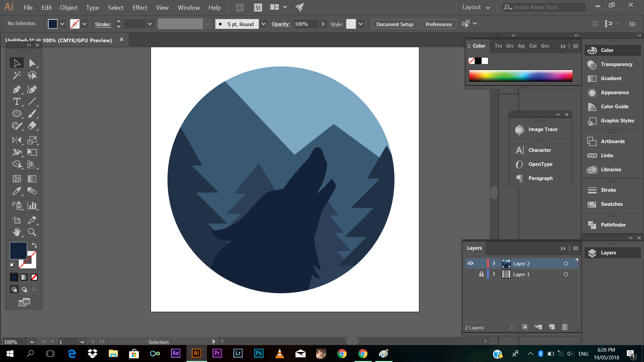Select the Curvature tool
The image size is (644, 362).
[32, 89]
